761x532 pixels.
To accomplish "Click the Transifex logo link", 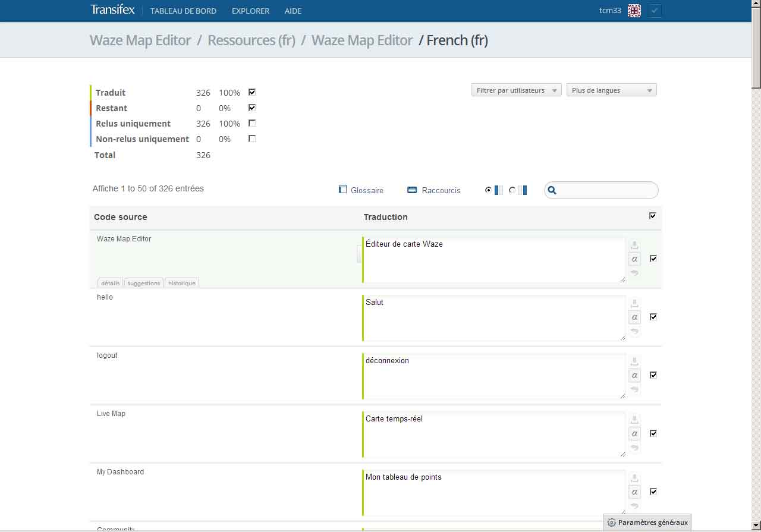I will click(x=112, y=10).
